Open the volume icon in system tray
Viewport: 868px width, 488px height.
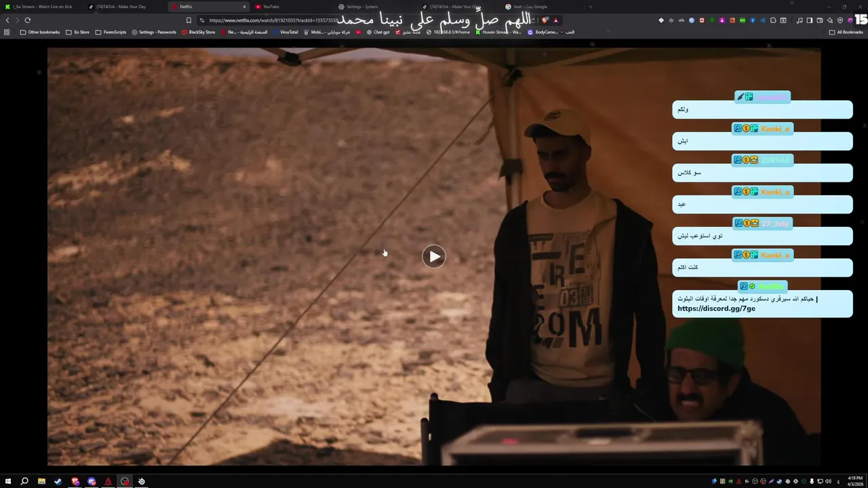(828, 481)
